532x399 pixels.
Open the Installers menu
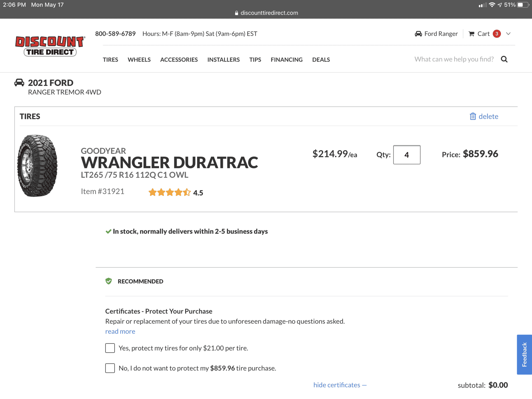point(223,60)
